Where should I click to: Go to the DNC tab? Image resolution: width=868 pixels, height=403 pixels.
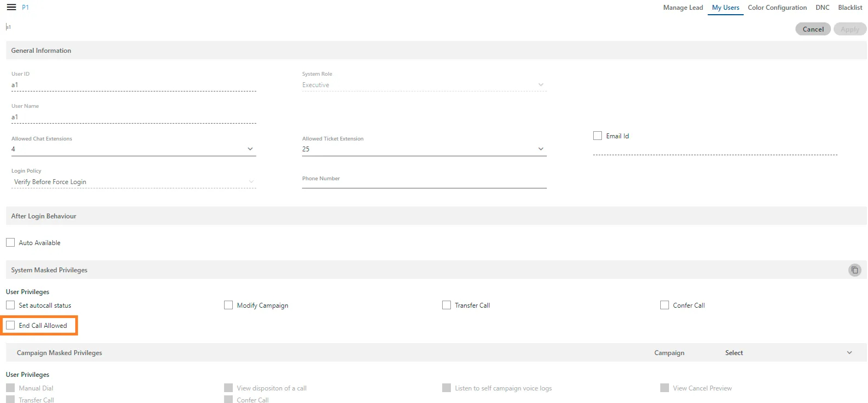[822, 8]
